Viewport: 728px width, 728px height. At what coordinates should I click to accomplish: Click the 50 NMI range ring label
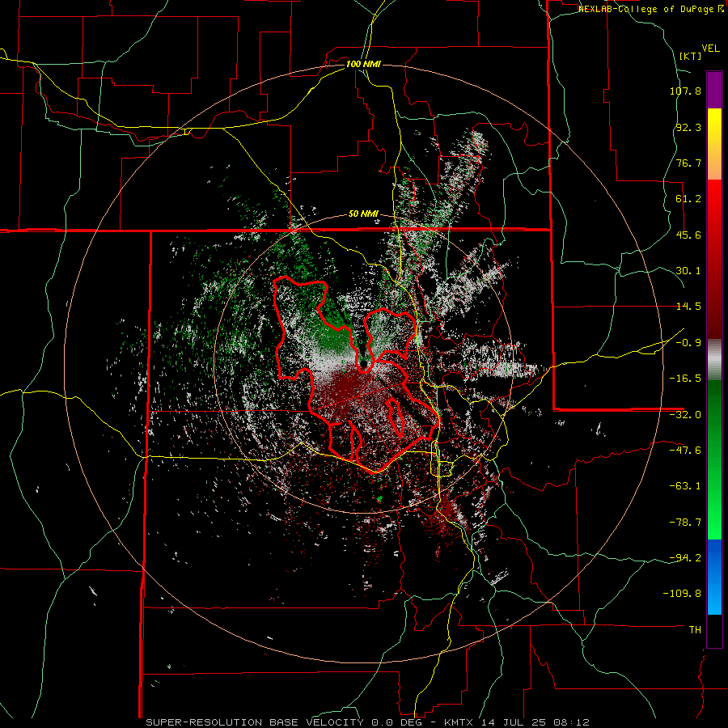point(363,214)
